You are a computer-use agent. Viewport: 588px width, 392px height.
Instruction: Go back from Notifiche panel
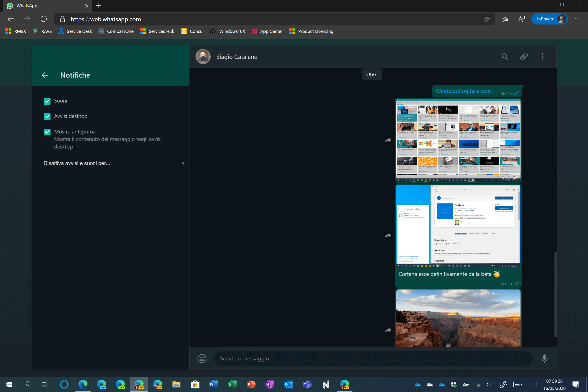(x=45, y=75)
